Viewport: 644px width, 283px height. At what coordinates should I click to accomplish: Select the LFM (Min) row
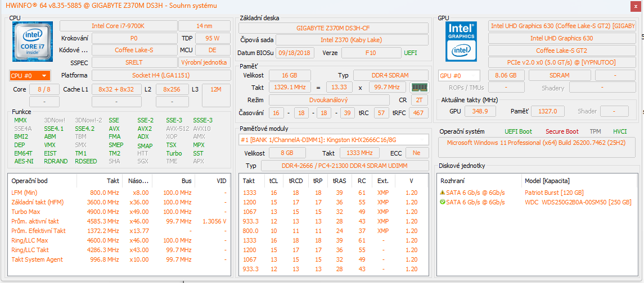click(119, 193)
